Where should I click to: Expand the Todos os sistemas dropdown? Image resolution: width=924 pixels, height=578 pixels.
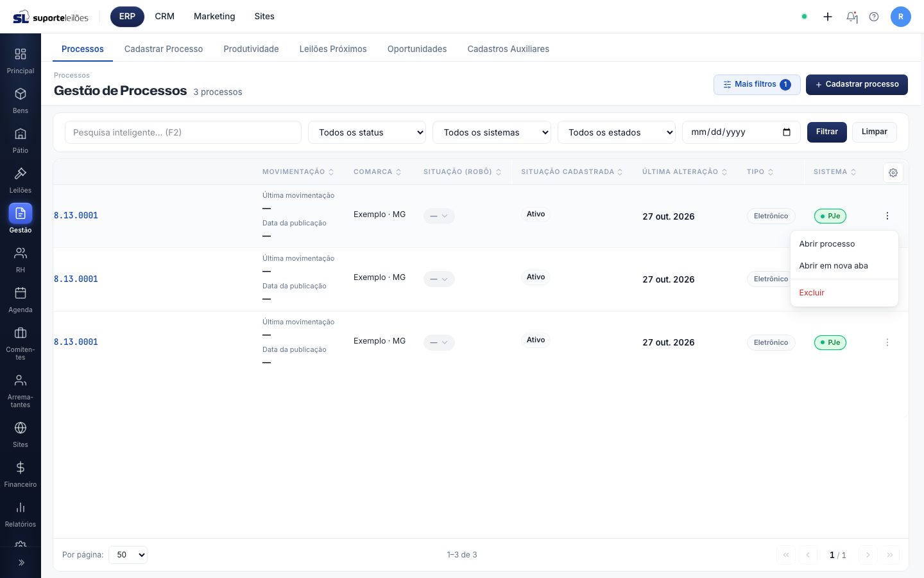(492, 132)
